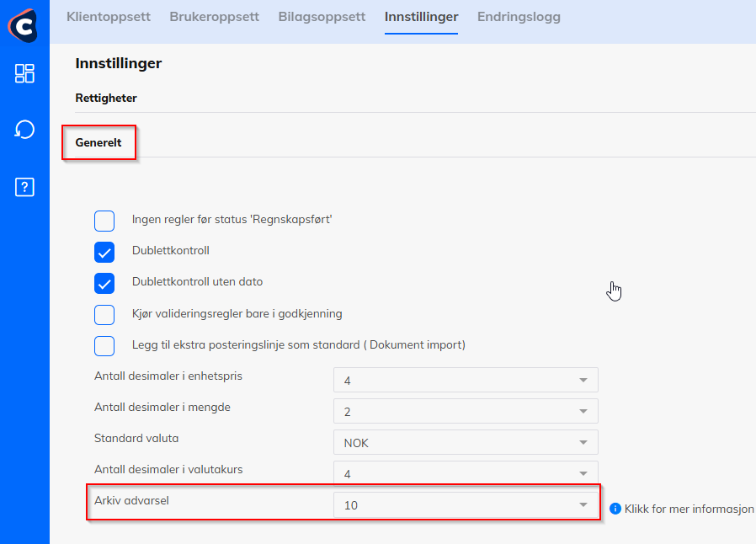The image size is (756, 544).
Task: Click the 'Klikk for mer informasjon' link
Action: point(689,509)
